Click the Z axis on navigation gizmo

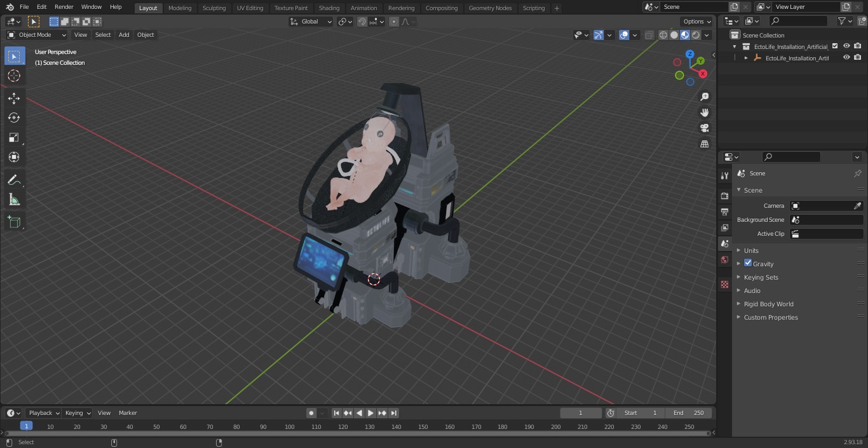coord(690,55)
